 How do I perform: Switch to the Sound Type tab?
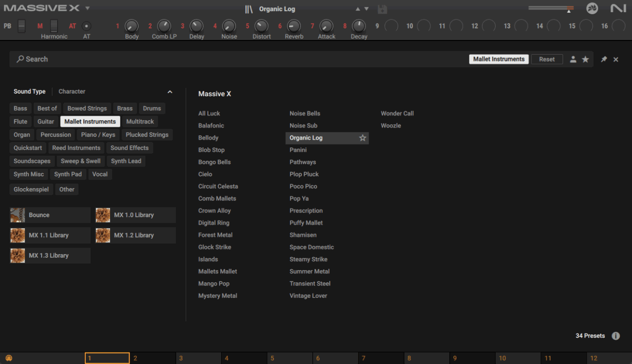[x=29, y=92]
